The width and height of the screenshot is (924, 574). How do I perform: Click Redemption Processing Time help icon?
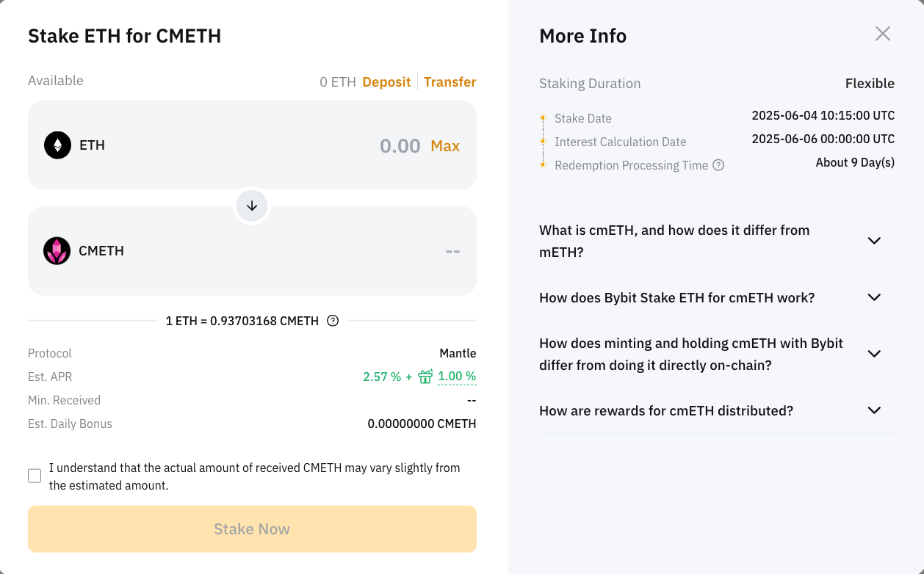[x=718, y=165]
